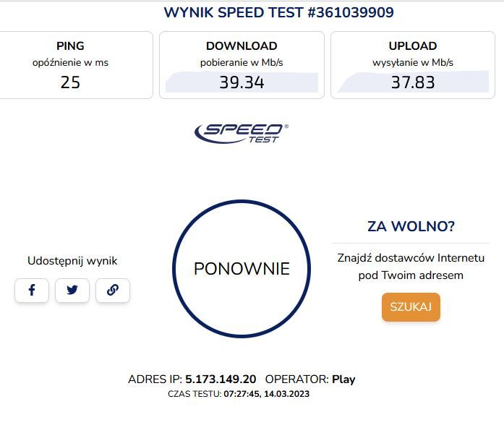
Task: Share result via Facebook icon
Action: coord(32,291)
